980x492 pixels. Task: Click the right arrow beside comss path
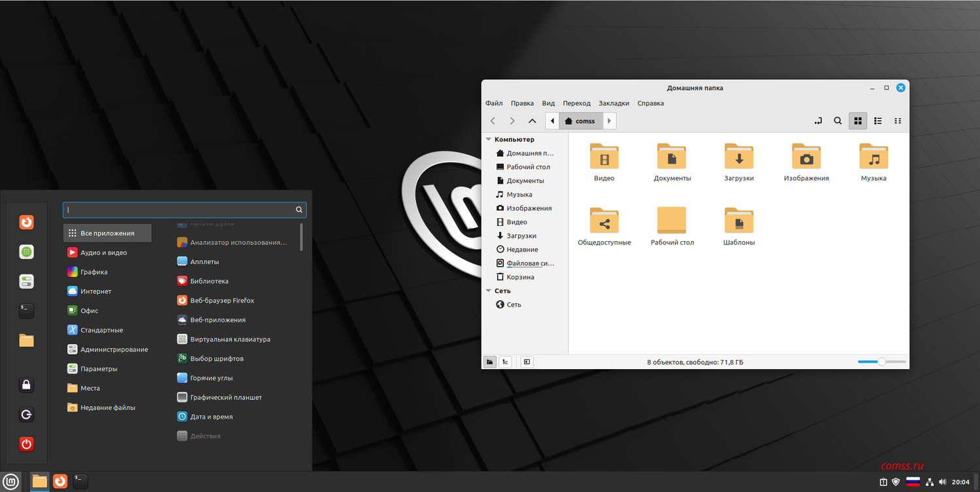pyautogui.click(x=609, y=121)
